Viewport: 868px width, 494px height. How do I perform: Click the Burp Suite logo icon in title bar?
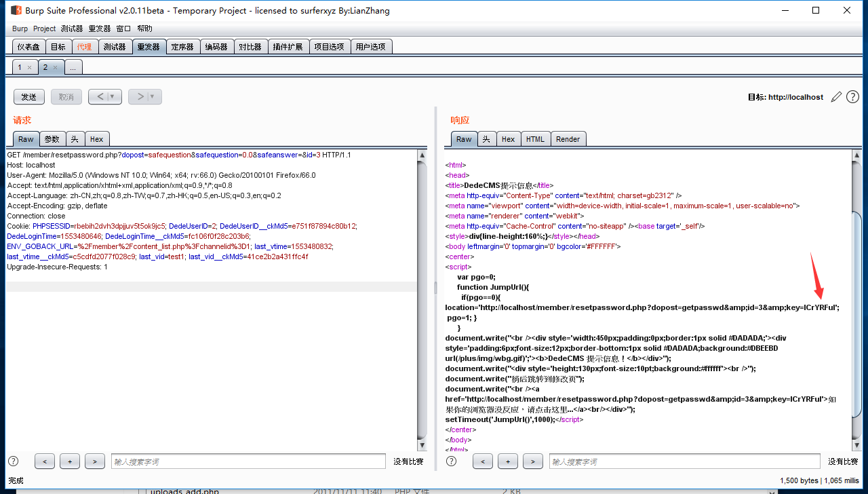tap(16, 10)
